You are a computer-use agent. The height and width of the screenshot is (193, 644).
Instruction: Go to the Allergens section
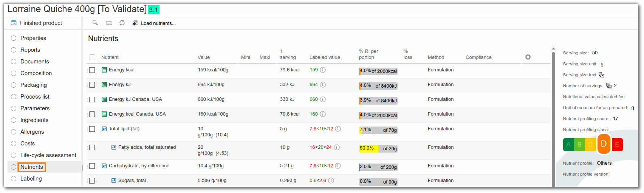coord(32,132)
